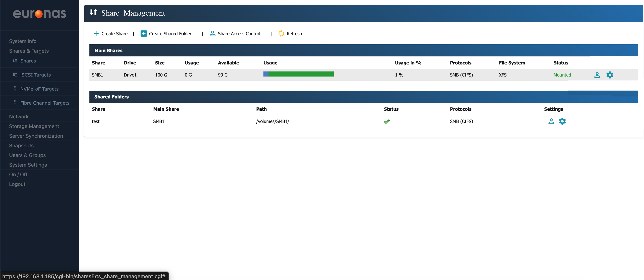Viewport: 644px width, 280px height.
Task: Click the SMB1 usage progress bar
Action: tap(298, 74)
